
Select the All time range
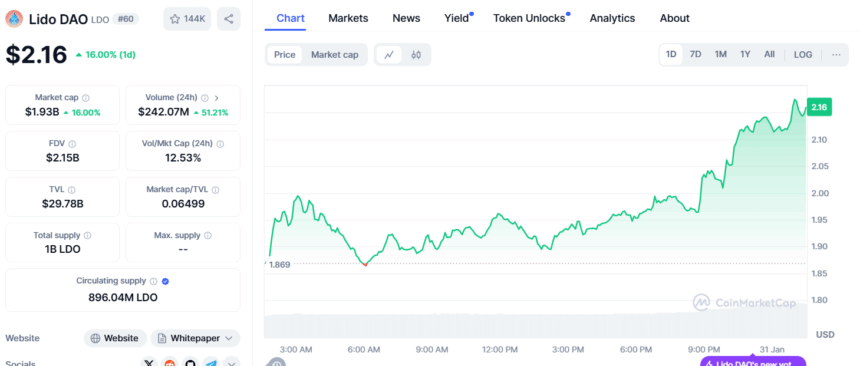pyautogui.click(x=770, y=54)
